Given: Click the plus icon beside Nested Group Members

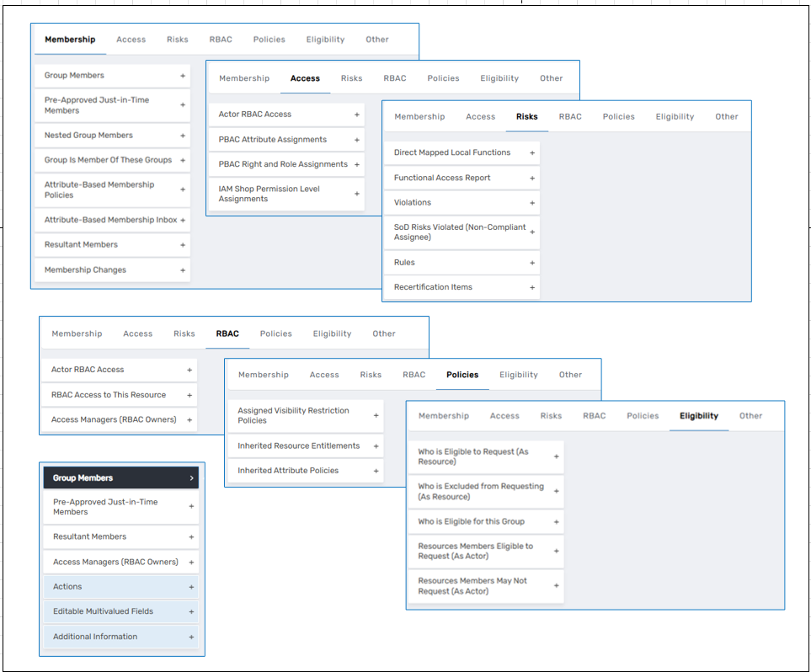Looking at the screenshot, I should click(x=183, y=136).
